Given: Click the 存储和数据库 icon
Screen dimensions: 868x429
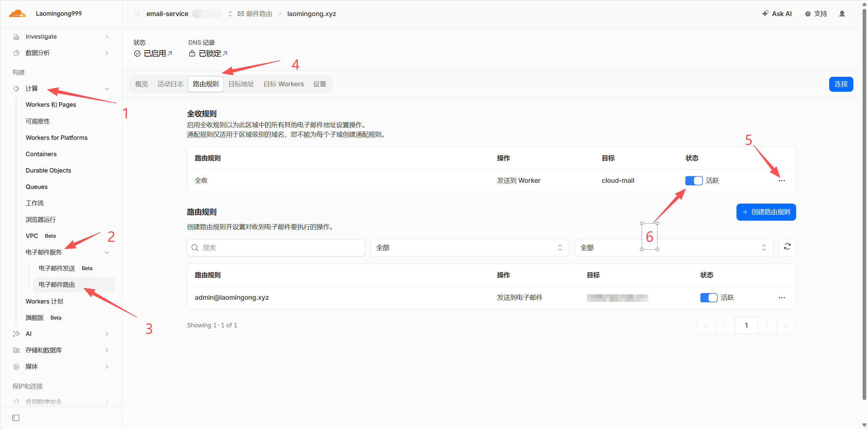Looking at the screenshot, I should point(16,350).
